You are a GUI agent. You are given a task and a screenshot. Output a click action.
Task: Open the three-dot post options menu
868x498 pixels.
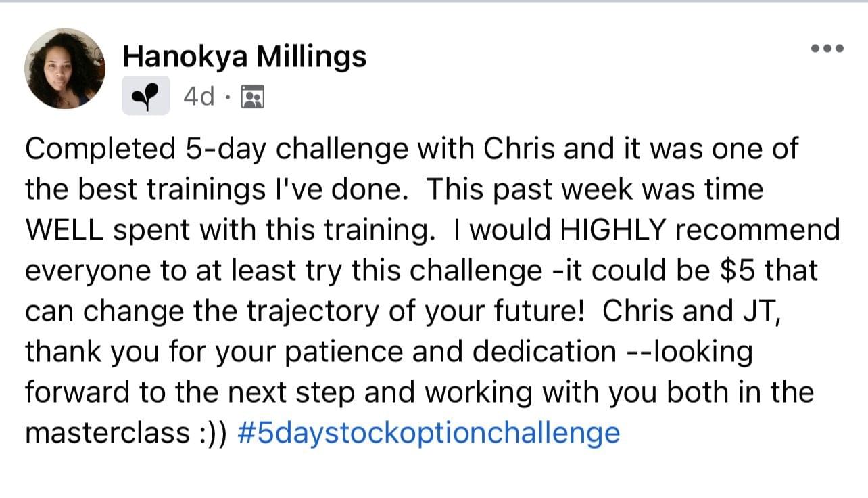(828, 48)
